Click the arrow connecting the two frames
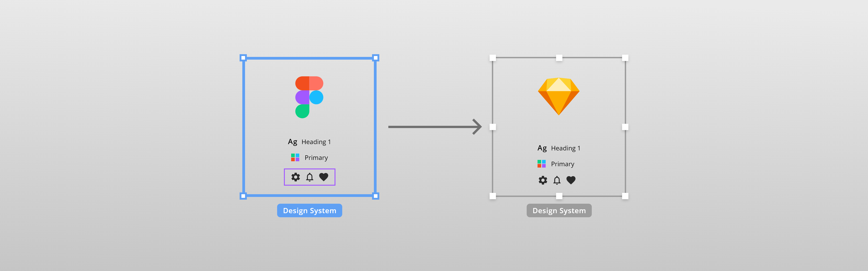 click(x=435, y=126)
